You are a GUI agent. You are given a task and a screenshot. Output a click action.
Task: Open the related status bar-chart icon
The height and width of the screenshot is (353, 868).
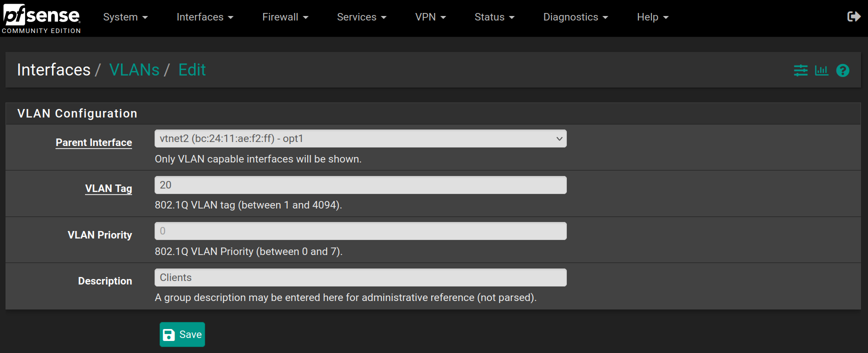[x=821, y=70]
